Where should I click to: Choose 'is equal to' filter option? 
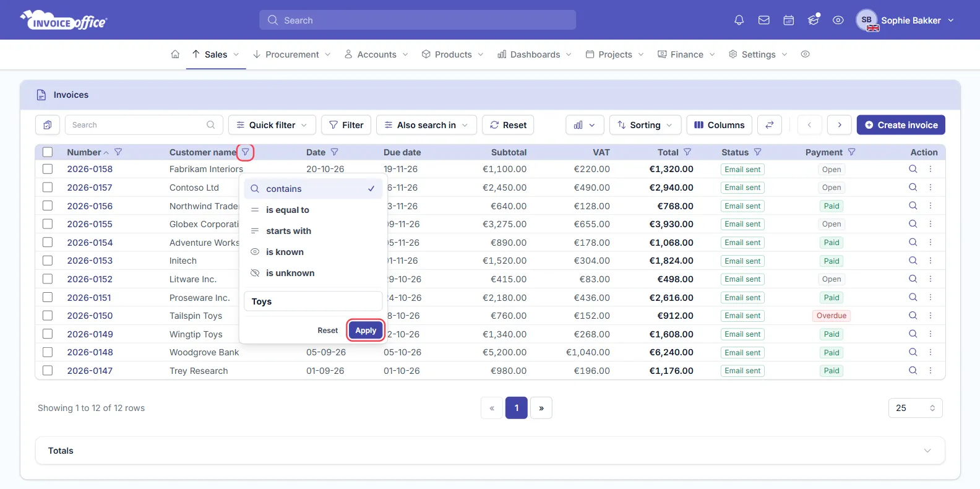(x=314, y=210)
